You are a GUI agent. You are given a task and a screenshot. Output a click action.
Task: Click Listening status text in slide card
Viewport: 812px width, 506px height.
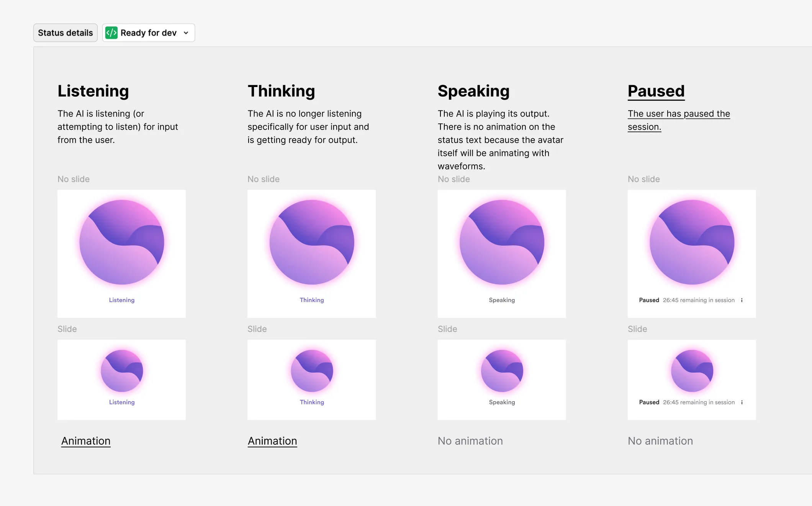click(122, 402)
